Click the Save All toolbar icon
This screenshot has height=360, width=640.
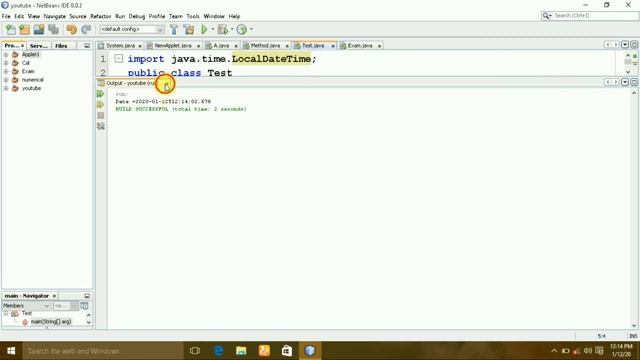(53, 29)
